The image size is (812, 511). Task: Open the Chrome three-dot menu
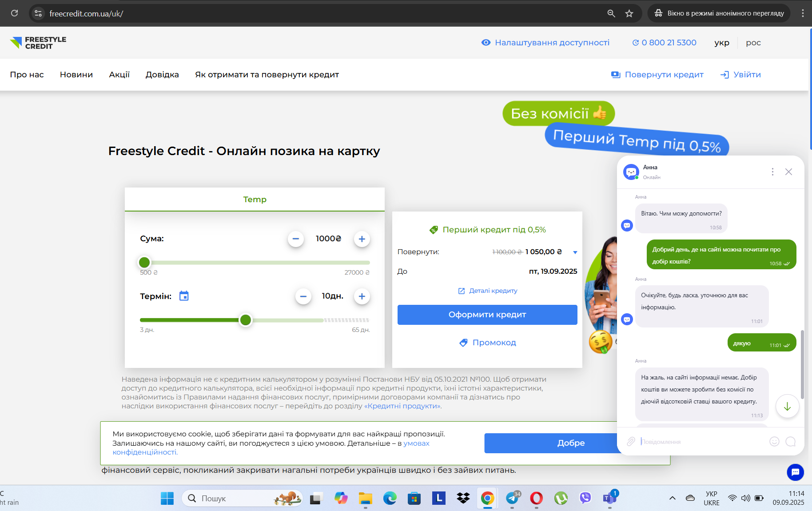[803, 13]
